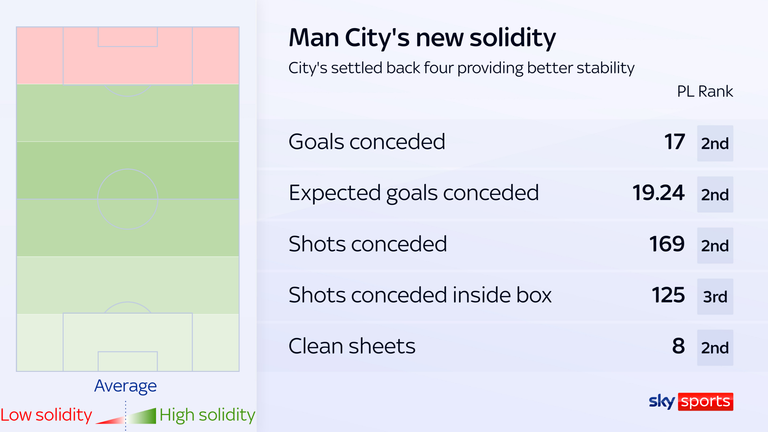Click the green High solidity wedge icon
Image resolution: width=768 pixels, height=432 pixels.
[143, 415]
